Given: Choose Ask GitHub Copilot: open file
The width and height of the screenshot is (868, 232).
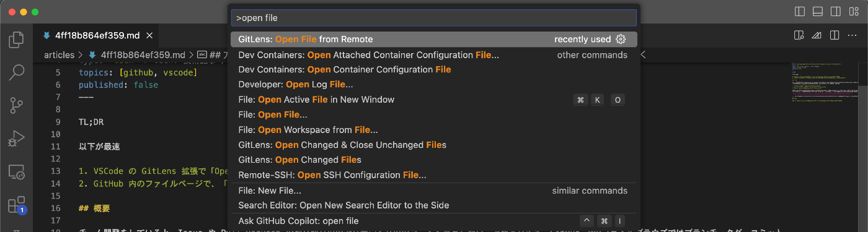Looking at the screenshot, I should [x=433, y=221].
